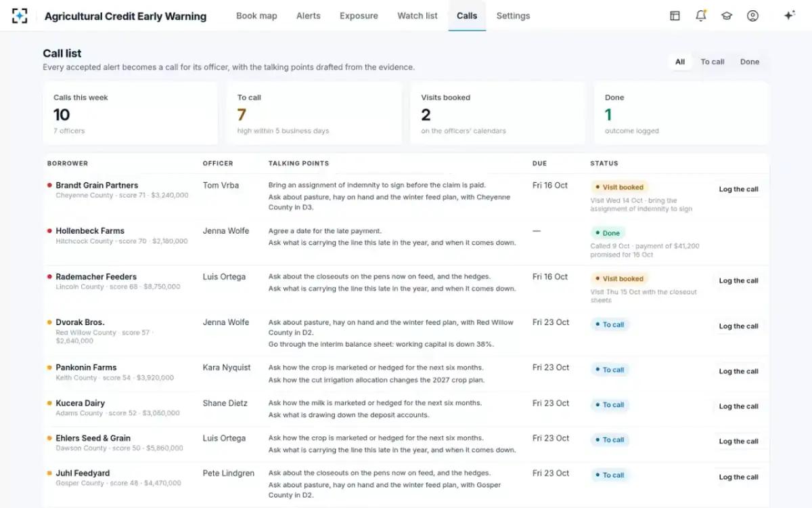The width and height of the screenshot is (812, 508).
Task: Open the Done summary card showing 1
Action: coord(682,114)
